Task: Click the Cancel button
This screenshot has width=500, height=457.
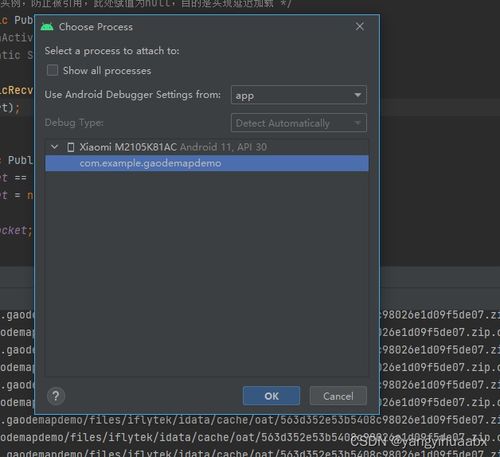Action: point(338,396)
